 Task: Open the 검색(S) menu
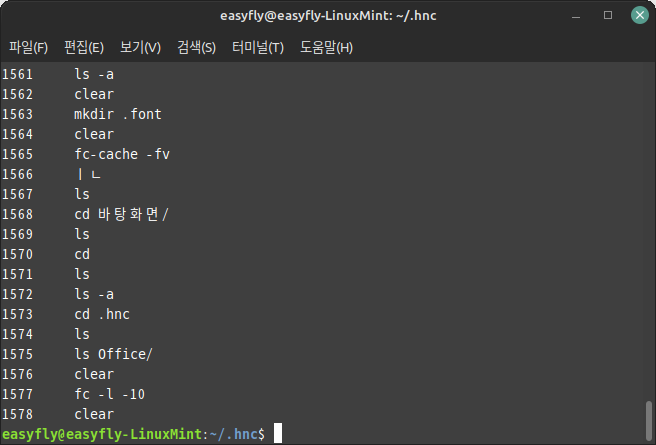[x=196, y=47]
